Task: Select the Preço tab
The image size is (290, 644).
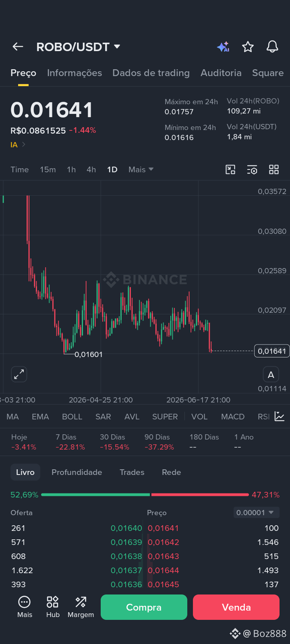Action: 23,73
